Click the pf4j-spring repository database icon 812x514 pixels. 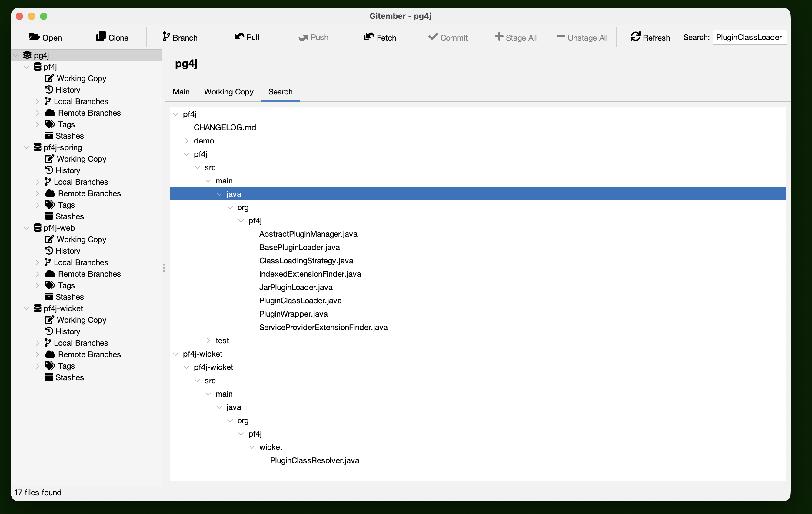coord(38,147)
